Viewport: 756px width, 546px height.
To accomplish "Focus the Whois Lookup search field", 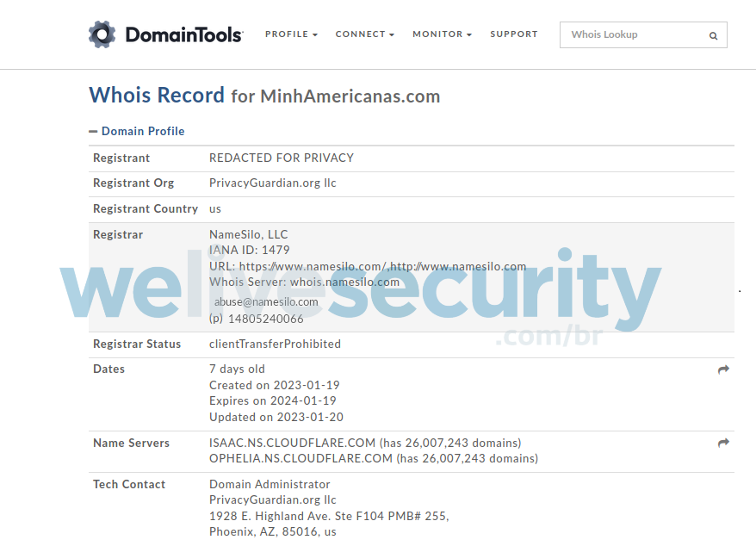I will coord(643,34).
